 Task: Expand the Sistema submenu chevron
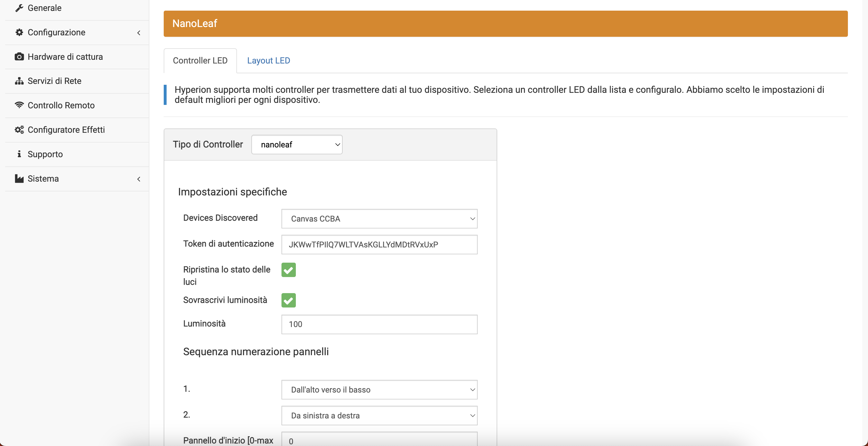click(139, 179)
